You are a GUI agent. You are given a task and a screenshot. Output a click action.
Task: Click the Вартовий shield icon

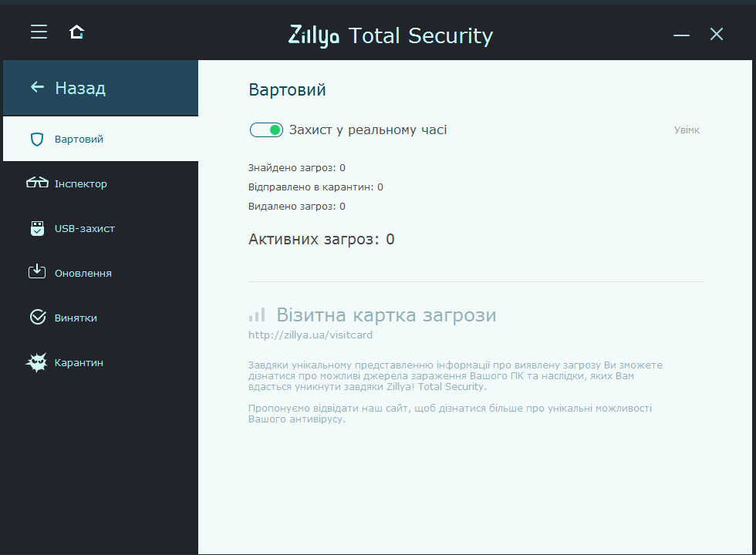(37, 140)
